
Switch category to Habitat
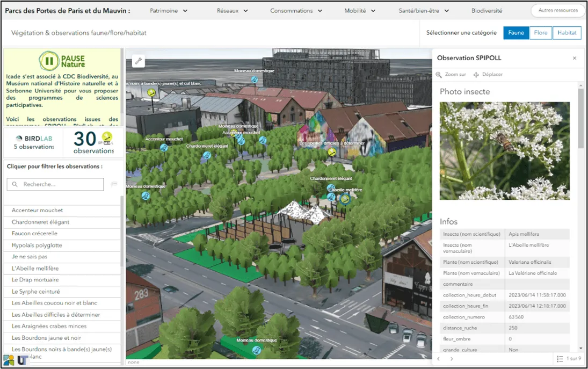coord(567,33)
